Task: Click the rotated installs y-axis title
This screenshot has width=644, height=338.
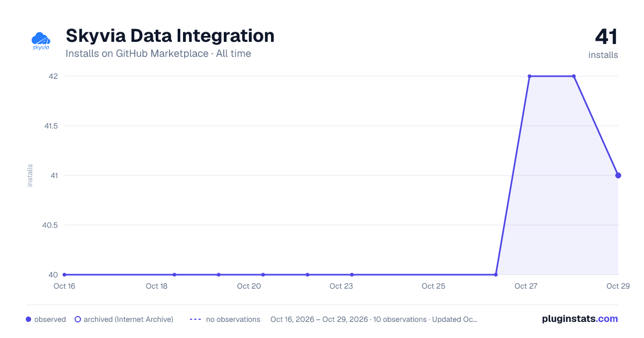Action: (30, 175)
